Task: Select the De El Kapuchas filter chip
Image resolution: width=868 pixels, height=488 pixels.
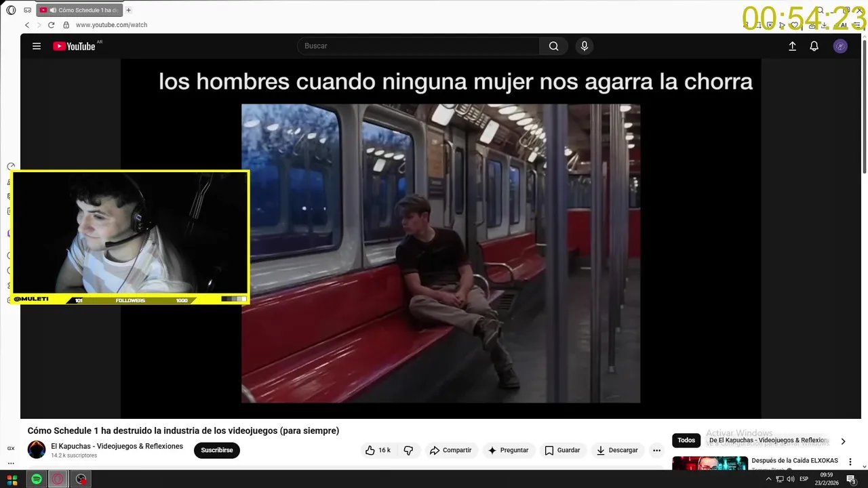Action: [x=768, y=441]
